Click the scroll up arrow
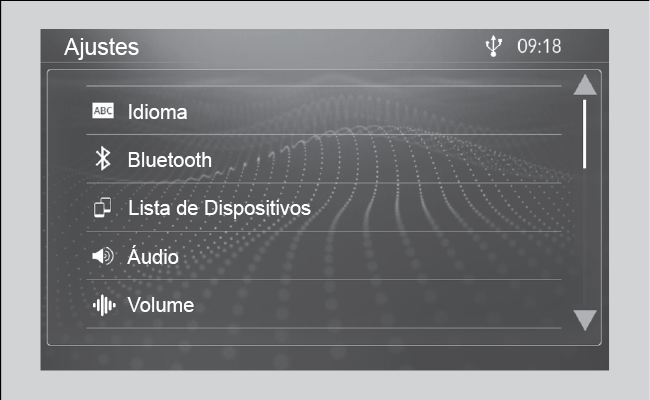This screenshot has height=400, width=650. point(585,85)
